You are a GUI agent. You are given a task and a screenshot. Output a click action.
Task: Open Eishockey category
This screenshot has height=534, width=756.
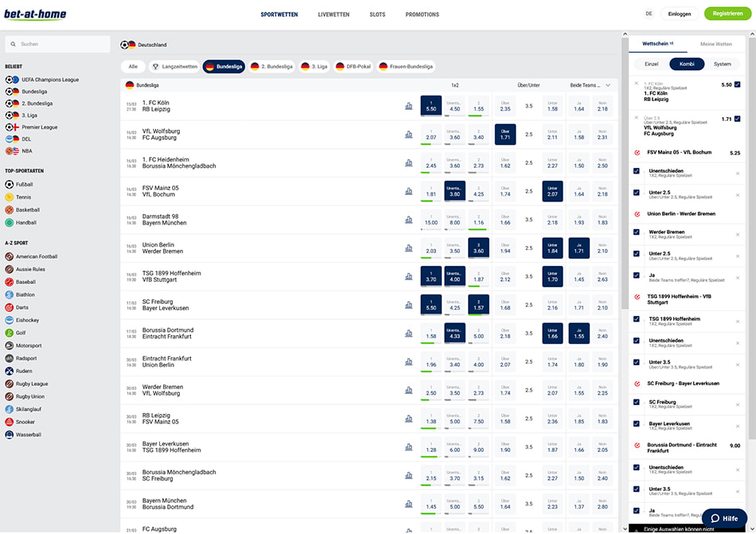[22, 320]
